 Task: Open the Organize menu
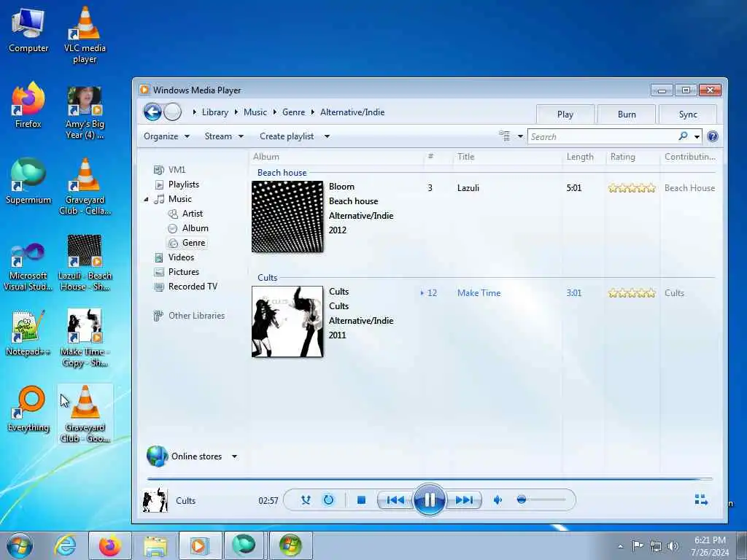[167, 136]
